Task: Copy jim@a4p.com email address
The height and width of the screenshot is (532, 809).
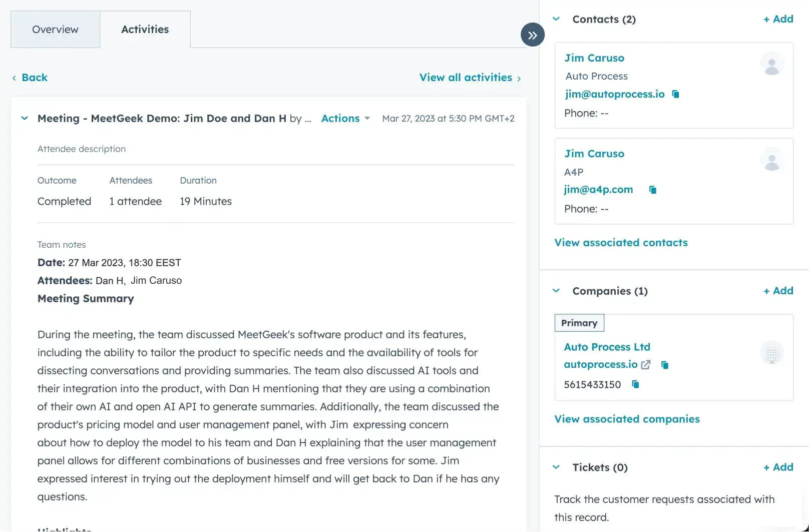Action: 652,190
